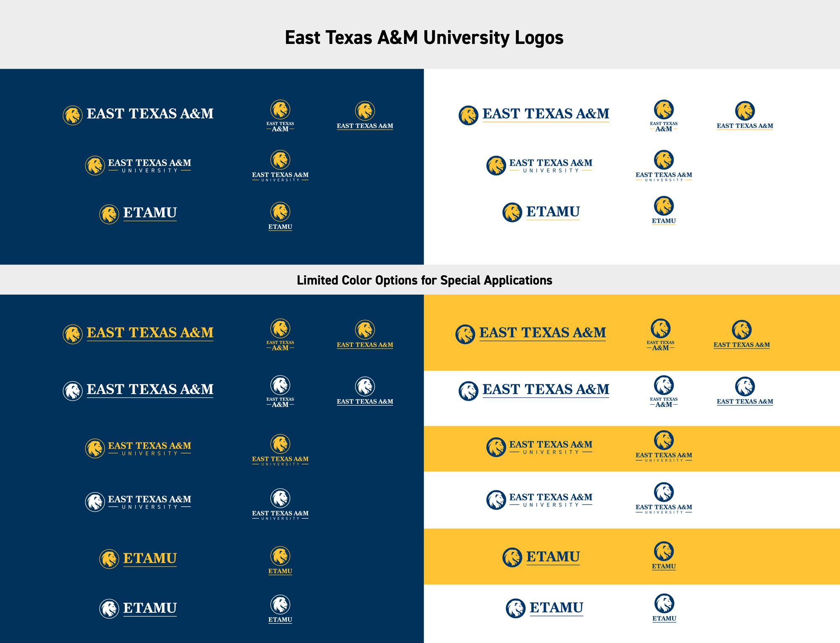Click large gold "EAST TEXAS A&M" wordmark on navy
This screenshot has height=643, width=840.
pyautogui.click(x=150, y=332)
